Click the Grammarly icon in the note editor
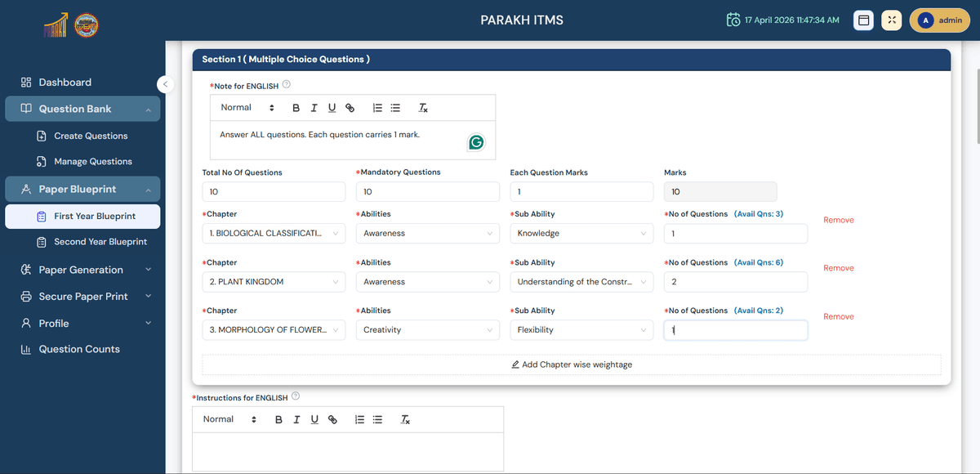The height and width of the screenshot is (474, 980). tap(475, 143)
